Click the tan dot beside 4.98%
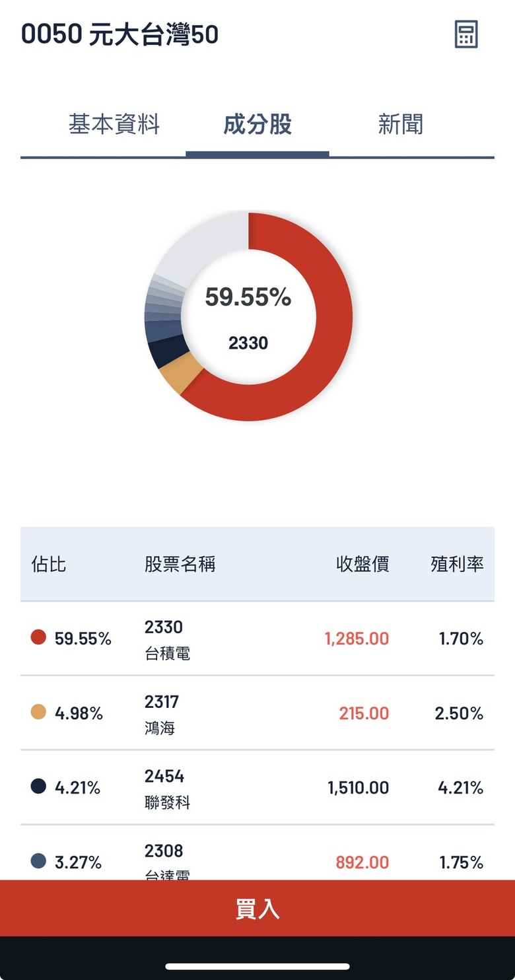 (39, 713)
